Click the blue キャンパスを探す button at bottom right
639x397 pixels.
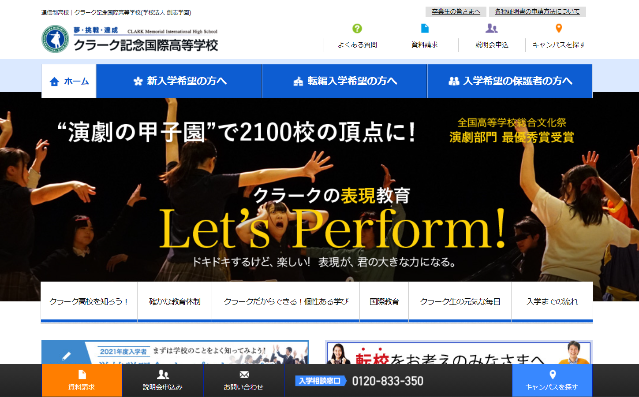[x=552, y=380]
